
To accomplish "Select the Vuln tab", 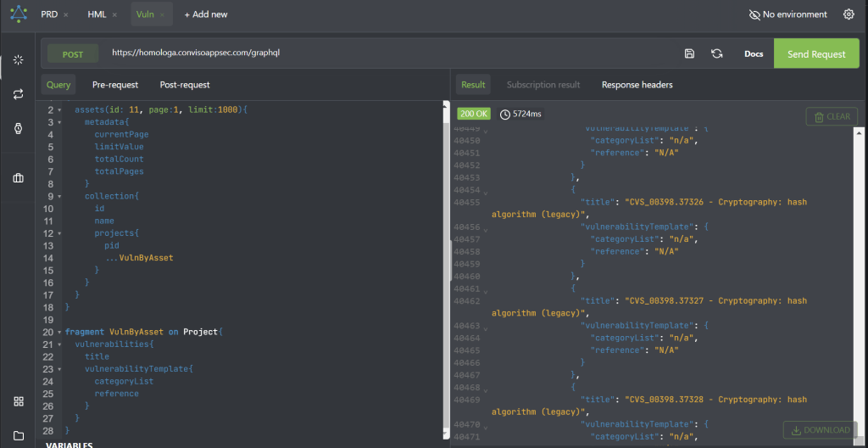I will click(145, 14).
